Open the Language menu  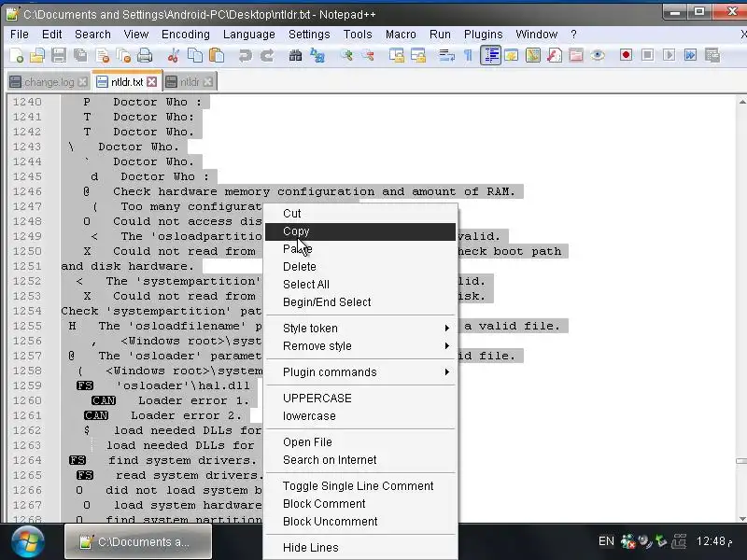coord(249,35)
